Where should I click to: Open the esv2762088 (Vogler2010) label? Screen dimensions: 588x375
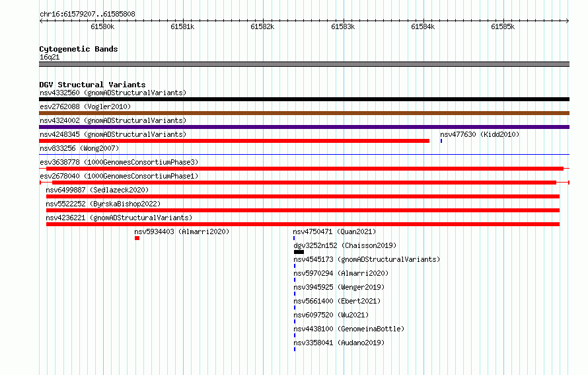pos(85,106)
